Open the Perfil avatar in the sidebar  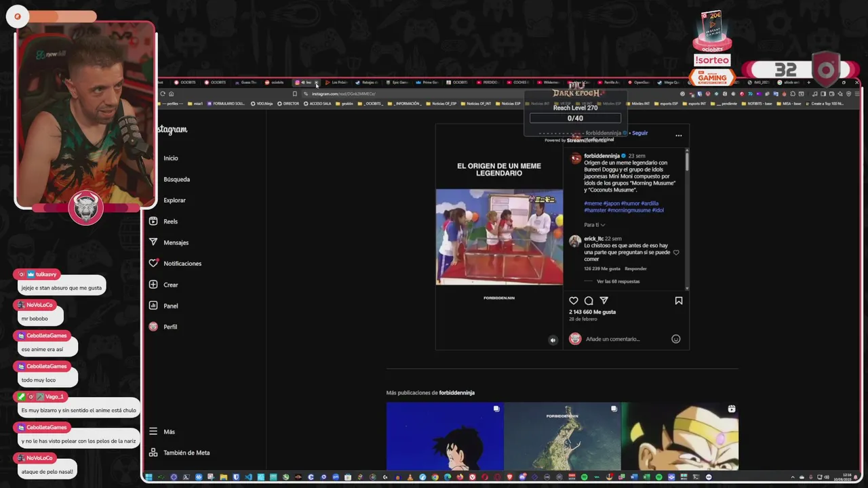[153, 327]
